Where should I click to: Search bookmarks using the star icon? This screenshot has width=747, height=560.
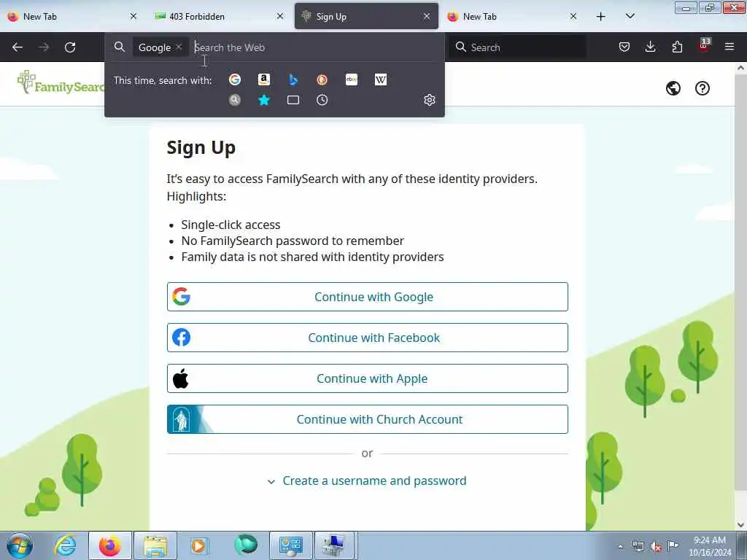click(264, 100)
